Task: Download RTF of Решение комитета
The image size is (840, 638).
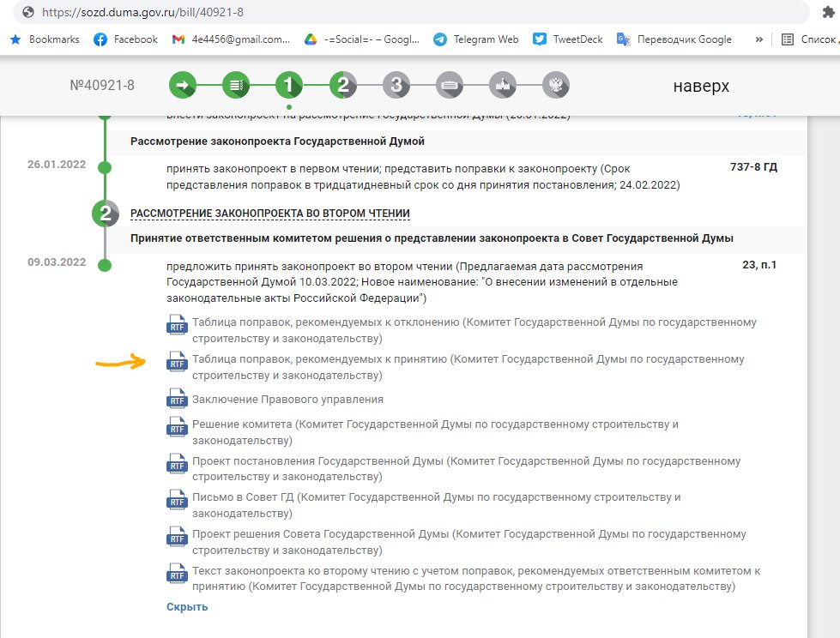Action: [x=177, y=427]
